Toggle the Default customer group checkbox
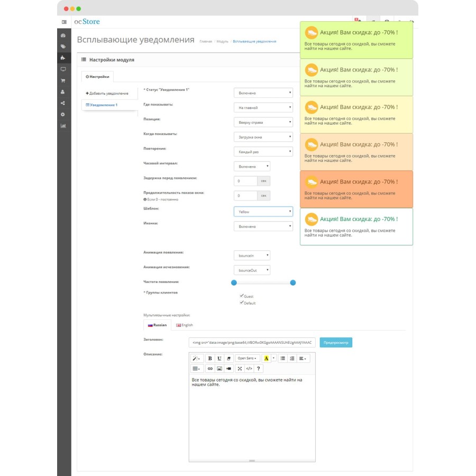Screen dimensions: 476x476 tap(242, 303)
